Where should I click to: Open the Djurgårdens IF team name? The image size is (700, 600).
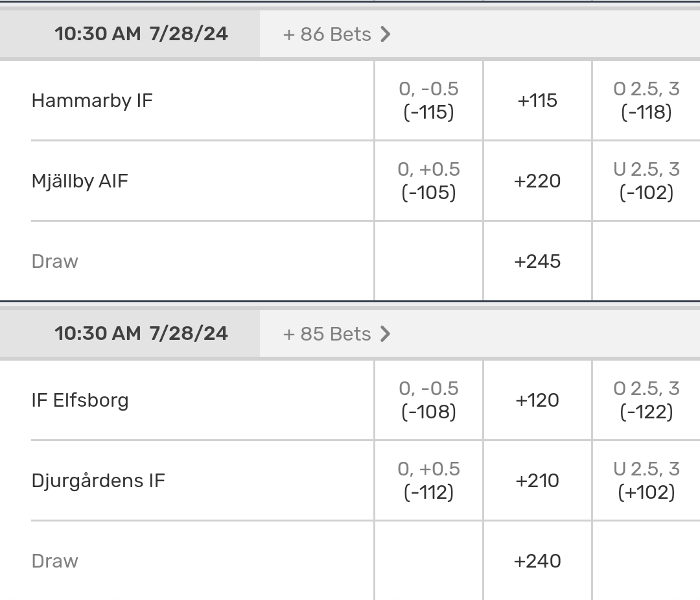click(98, 481)
